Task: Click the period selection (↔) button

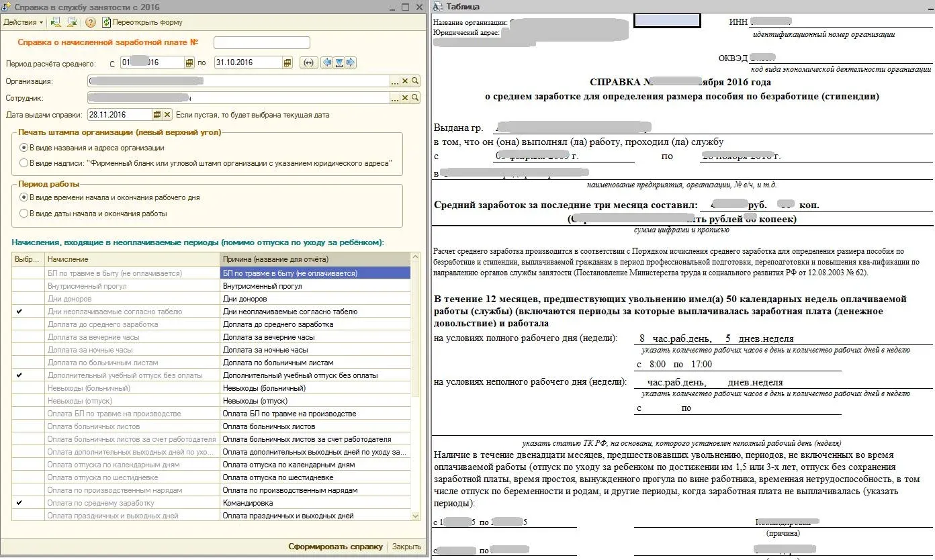Action: click(308, 62)
